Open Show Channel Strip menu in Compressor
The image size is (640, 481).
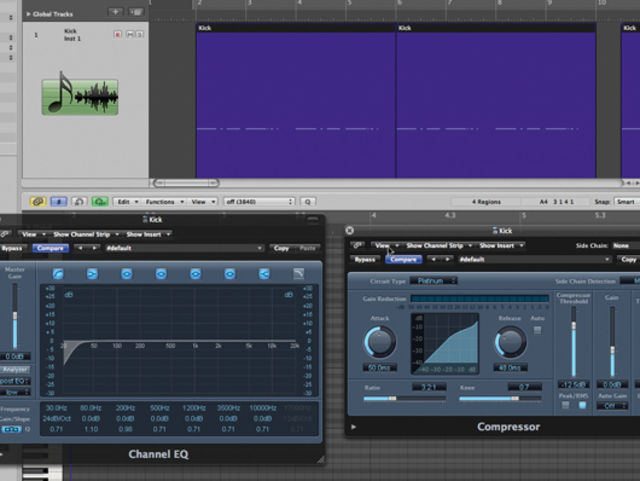click(439, 245)
